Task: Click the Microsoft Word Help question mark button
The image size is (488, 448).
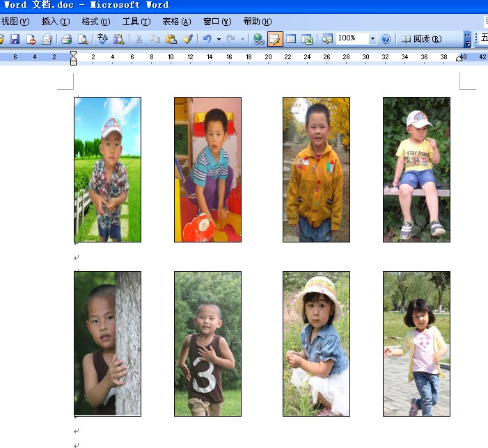Action: 386,39
